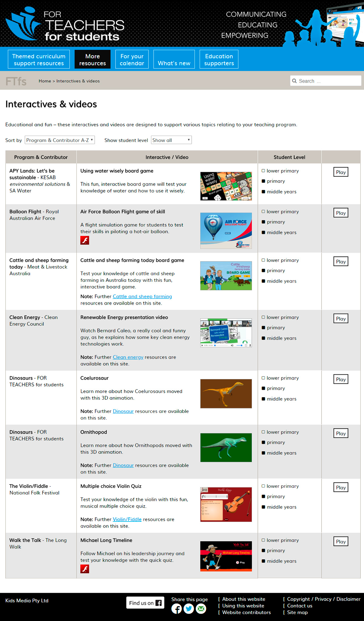Open the Facebook share icon
364x621 pixels.
click(x=177, y=609)
